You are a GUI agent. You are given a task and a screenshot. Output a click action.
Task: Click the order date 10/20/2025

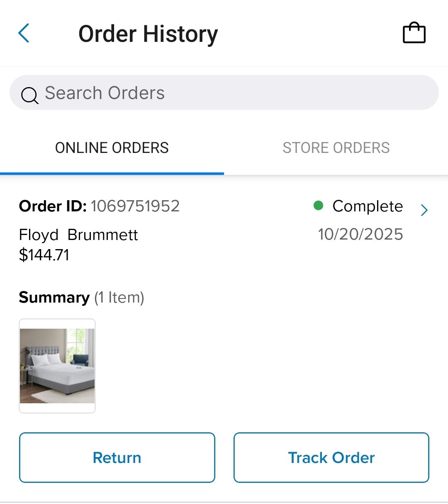(360, 234)
